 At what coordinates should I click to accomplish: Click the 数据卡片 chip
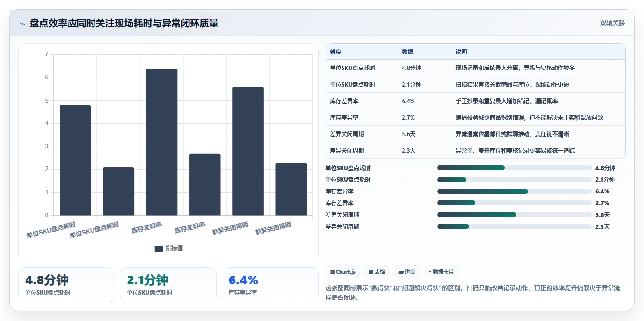coord(441,272)
